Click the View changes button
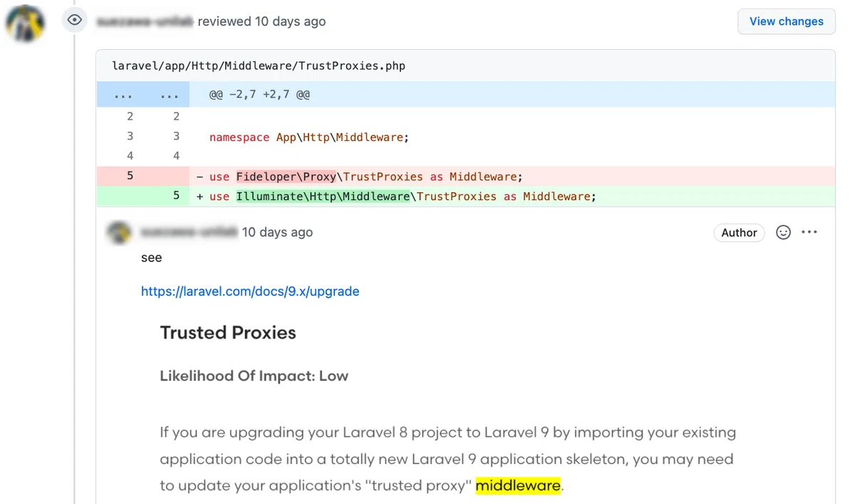The width and height of the screenshot is (855, 504). pos(787,21)
